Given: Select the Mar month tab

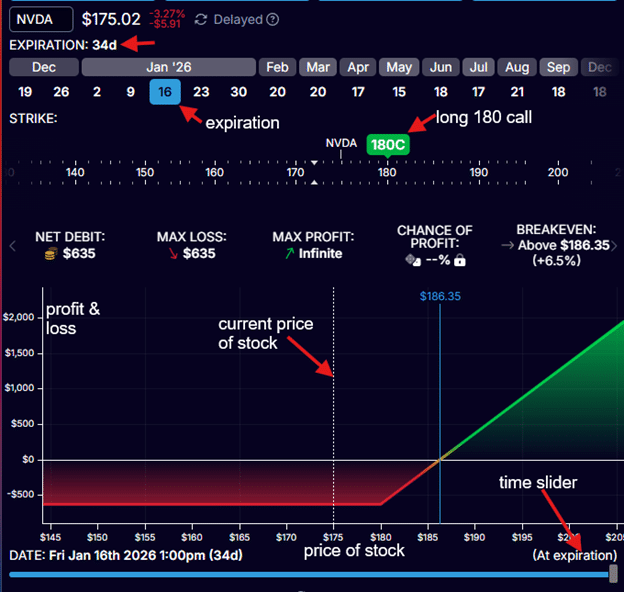Looking at the screenshot, I should [x=318, y=67].
